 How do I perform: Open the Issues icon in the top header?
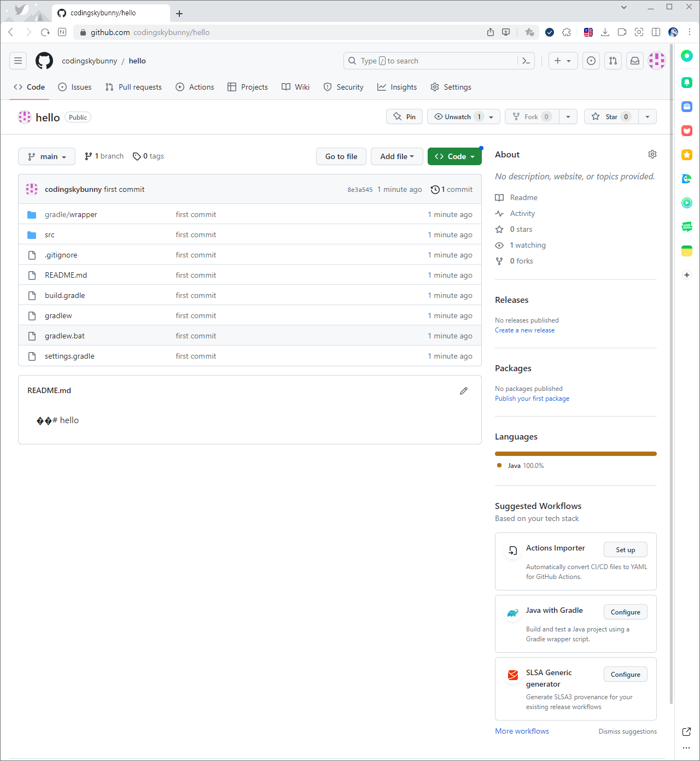tap(591, 61)
